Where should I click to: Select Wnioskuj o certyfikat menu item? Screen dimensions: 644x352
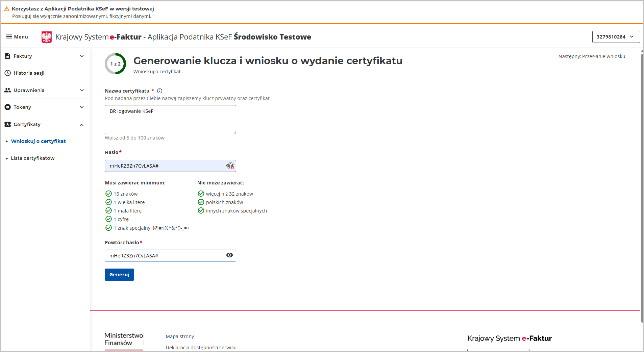(x=38, y=141)
